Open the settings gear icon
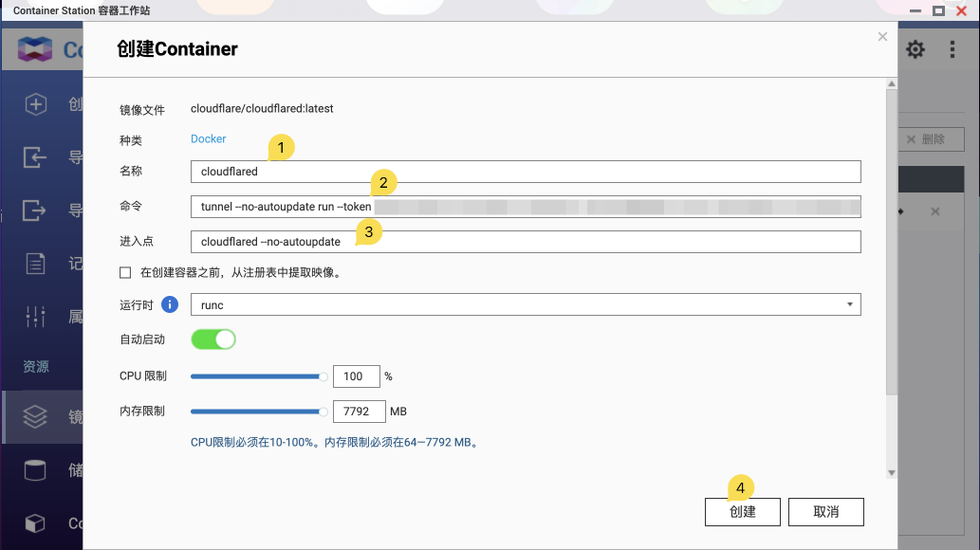The width and height of the screenshot is (980, 550). tap(915, 48)
